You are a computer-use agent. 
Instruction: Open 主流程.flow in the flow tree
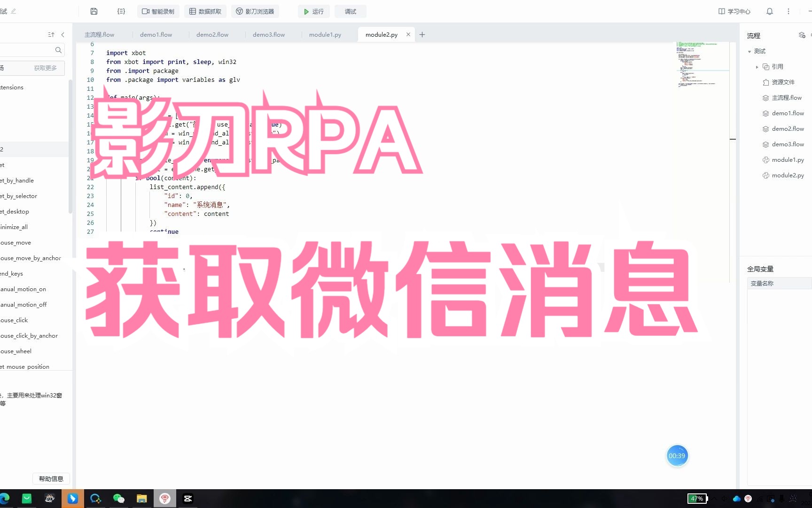point(782,97)
